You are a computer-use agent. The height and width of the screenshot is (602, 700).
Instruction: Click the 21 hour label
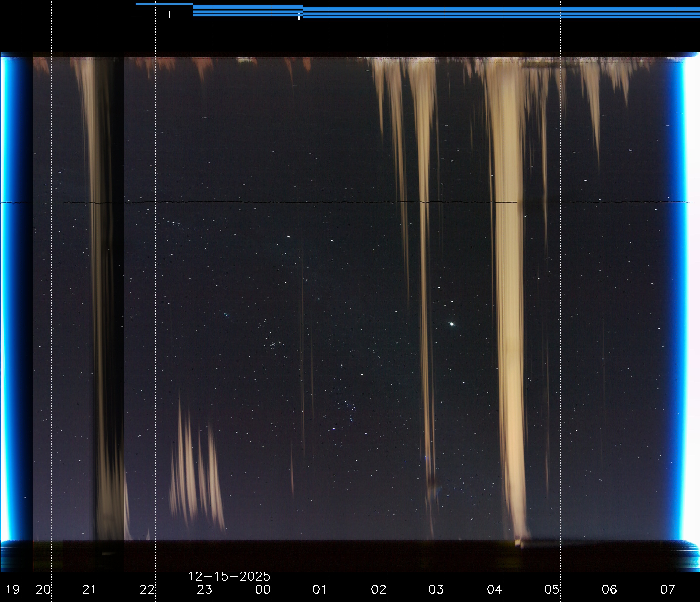click(90, 590)
